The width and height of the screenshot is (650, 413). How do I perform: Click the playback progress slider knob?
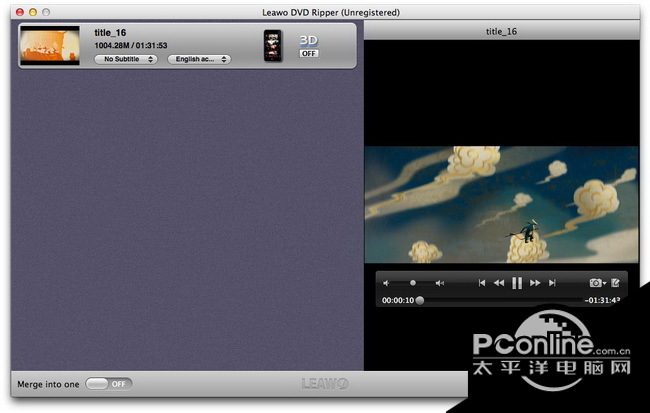pyautogui.click(x=420, y=300)
